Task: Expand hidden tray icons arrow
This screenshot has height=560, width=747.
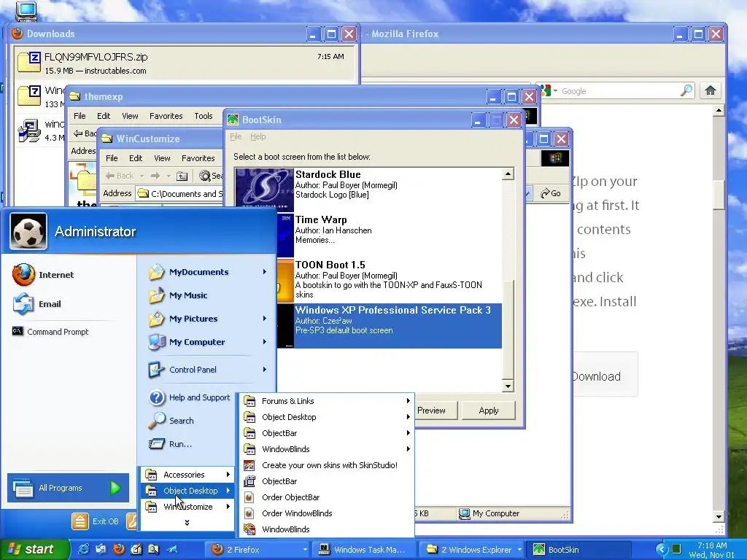Action: point(661,550)
